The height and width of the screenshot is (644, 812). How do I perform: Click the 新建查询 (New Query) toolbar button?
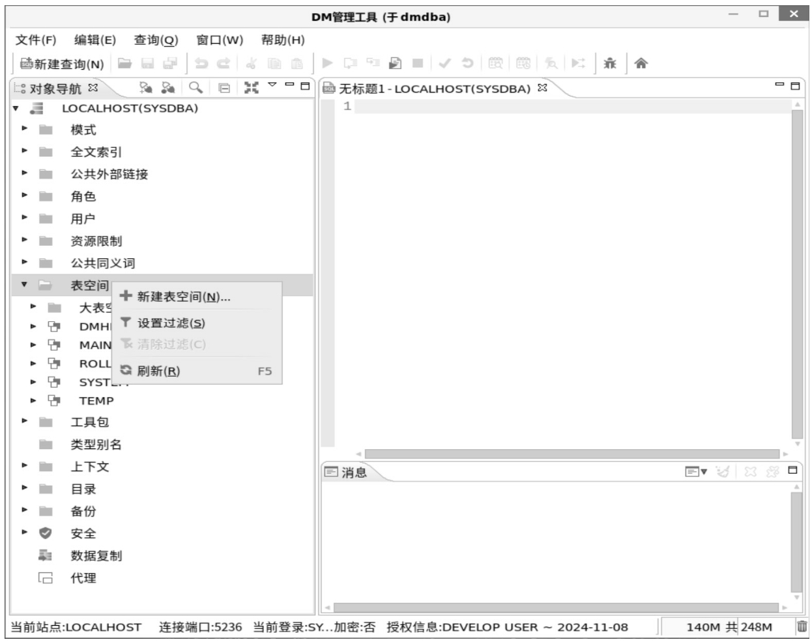(62, 64)
